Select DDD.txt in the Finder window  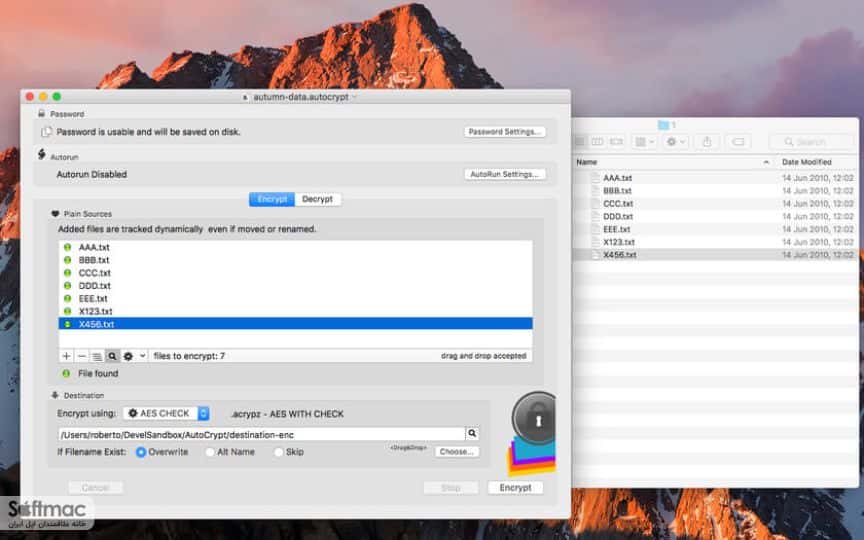(715, 216)
